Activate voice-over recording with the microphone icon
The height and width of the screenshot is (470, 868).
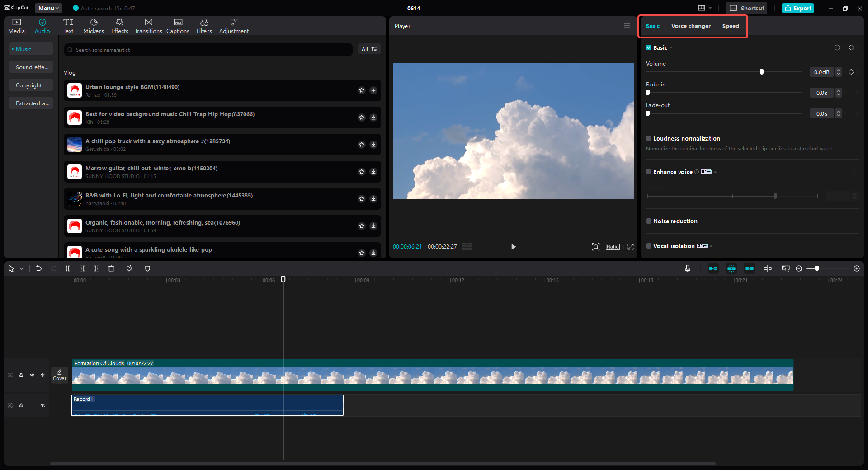pyautogui.click(x=687, y=268)
